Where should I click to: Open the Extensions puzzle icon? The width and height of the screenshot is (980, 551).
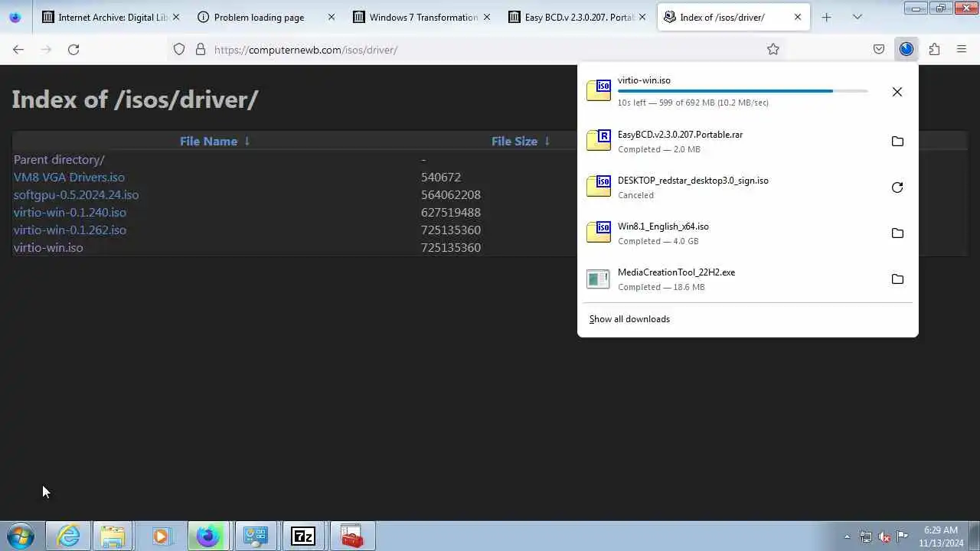pyautogui.click(x=934, y=49)
